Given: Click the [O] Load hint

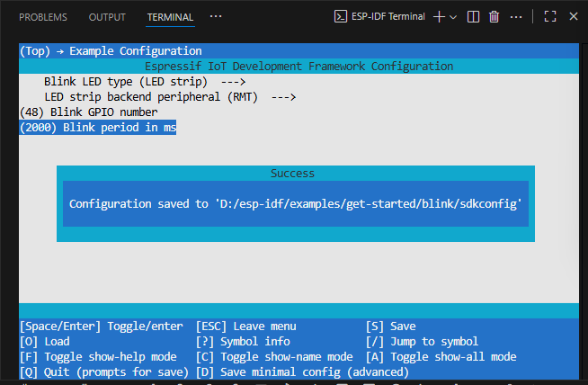Looking at the screenshot, I should [x=45, y=342].
